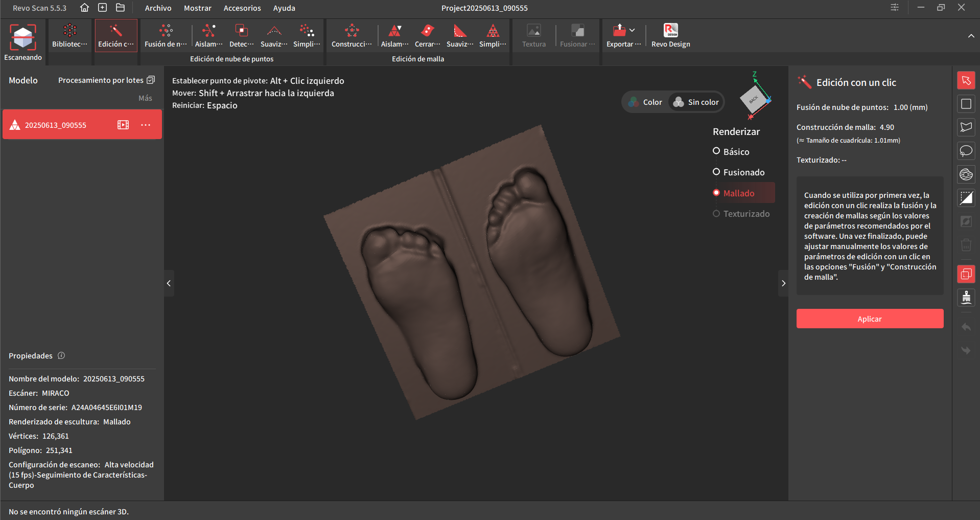Viewport: 980px width, 520px height.
Task: Open the settings sliders icon in the title bar
Action: (x=895, y=8)
